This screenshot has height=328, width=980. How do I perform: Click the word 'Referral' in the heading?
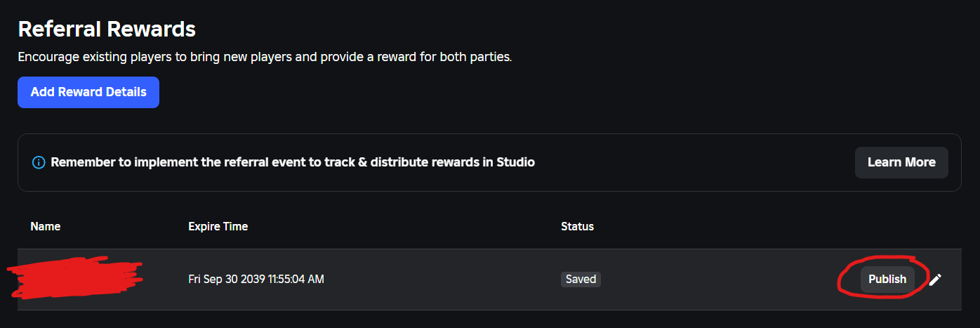pyautogui.click(x=58, y=29)
